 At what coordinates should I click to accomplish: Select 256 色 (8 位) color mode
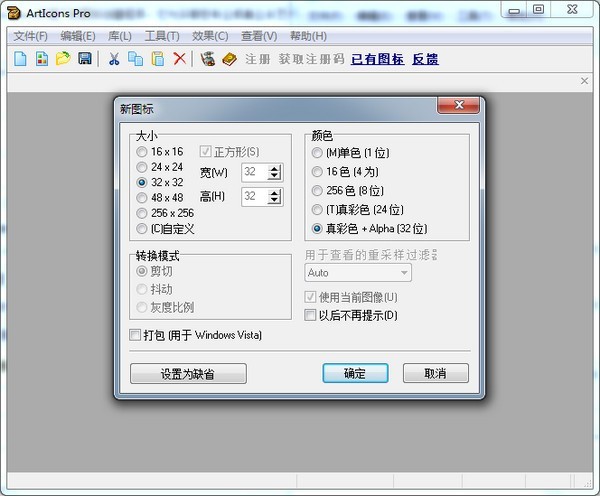[347, 190]
